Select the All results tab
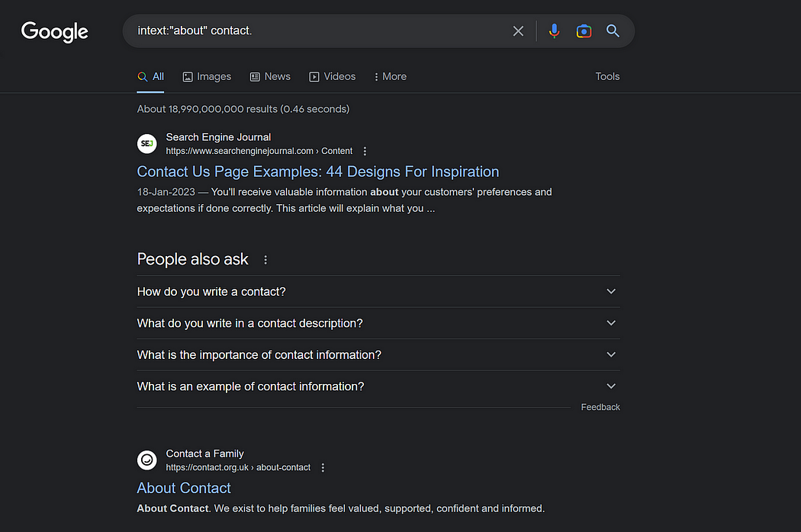 [151, 76]
